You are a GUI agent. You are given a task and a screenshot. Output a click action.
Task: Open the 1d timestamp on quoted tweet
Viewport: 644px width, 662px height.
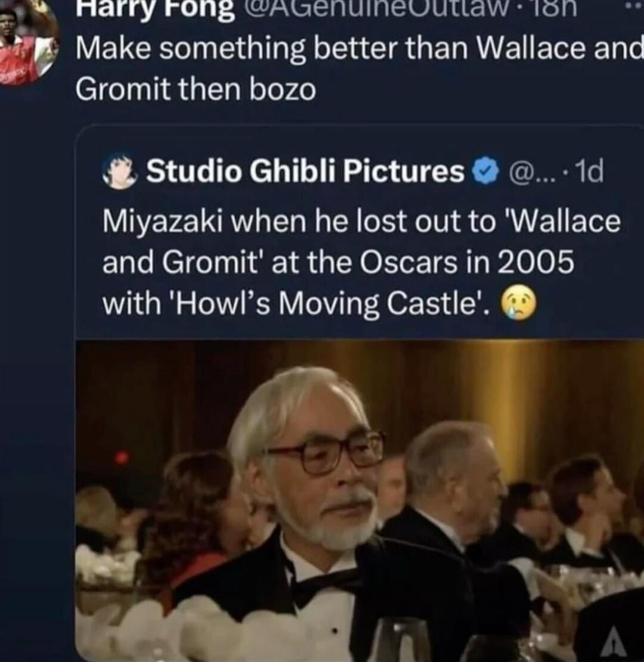point(589,172)
